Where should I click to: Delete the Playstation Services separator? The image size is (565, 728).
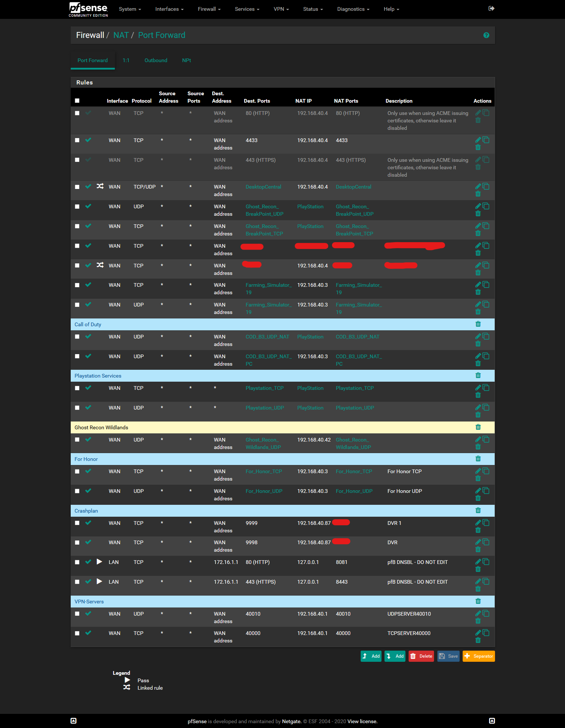tap(478, 375)
